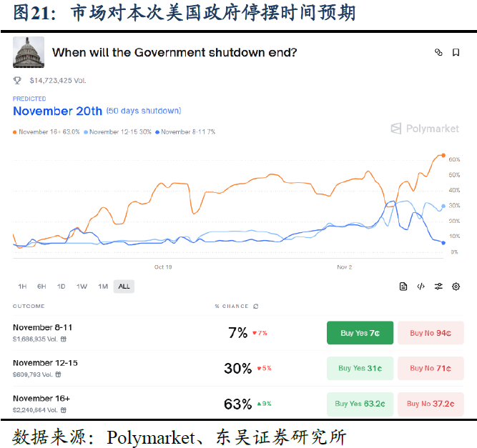Switch chart range to 1H
This screenshot has height=448, width=477.
click(x=22, y=287)
